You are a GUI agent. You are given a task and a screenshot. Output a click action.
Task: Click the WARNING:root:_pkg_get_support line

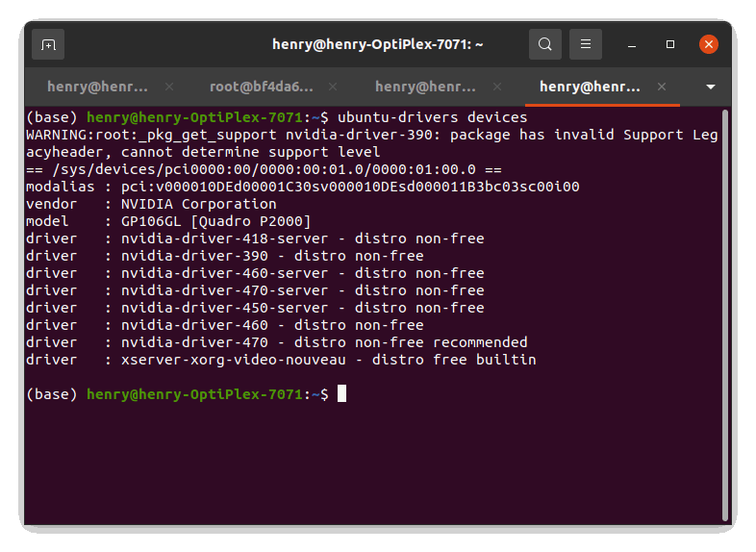371,135
